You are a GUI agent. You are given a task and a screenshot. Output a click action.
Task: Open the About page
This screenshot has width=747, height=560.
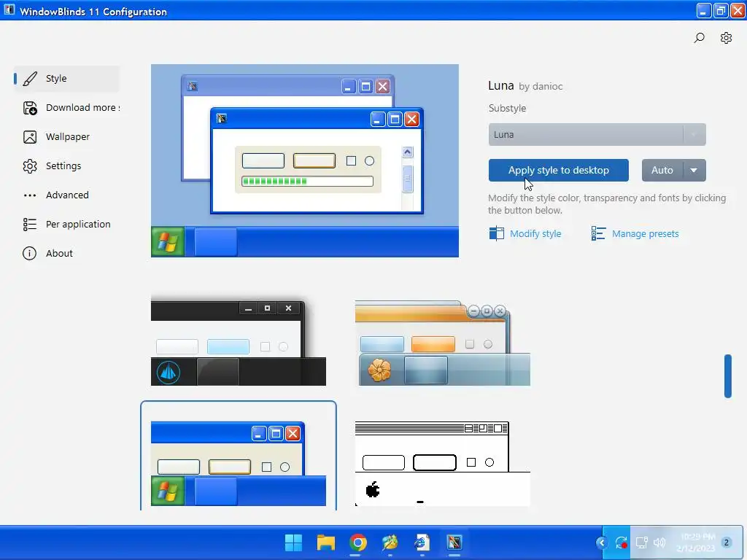(66, 253)
